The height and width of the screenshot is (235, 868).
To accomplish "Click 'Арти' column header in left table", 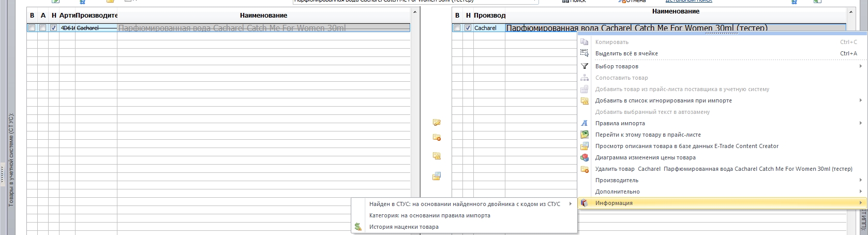I will click(x=67, y=16).
